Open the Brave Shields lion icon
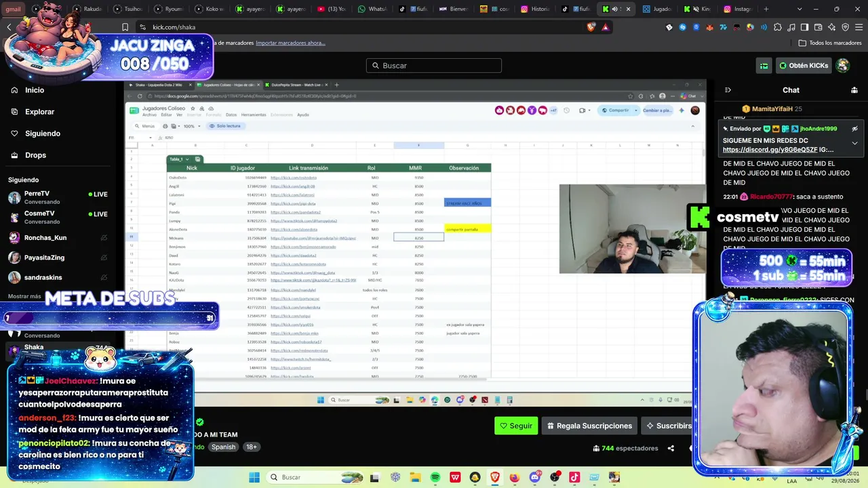The width and height of the screenshot is (868, 488). pos(591,27)
